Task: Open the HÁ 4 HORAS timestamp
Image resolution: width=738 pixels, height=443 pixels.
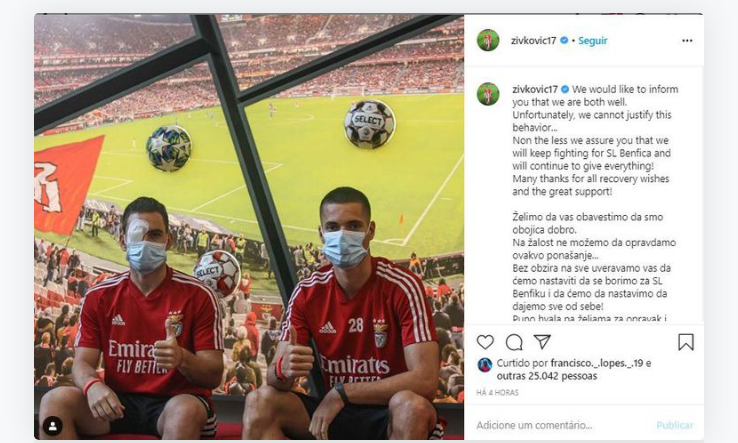Action: pos(497,392)
